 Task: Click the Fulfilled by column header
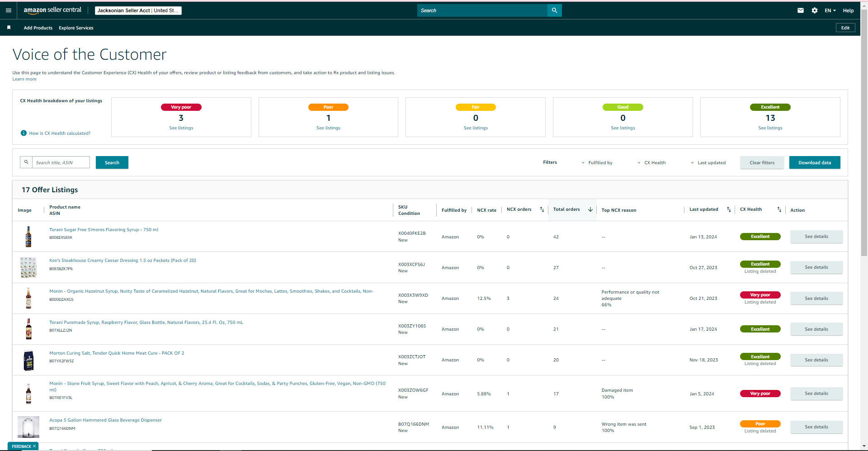tap(454, 210)
